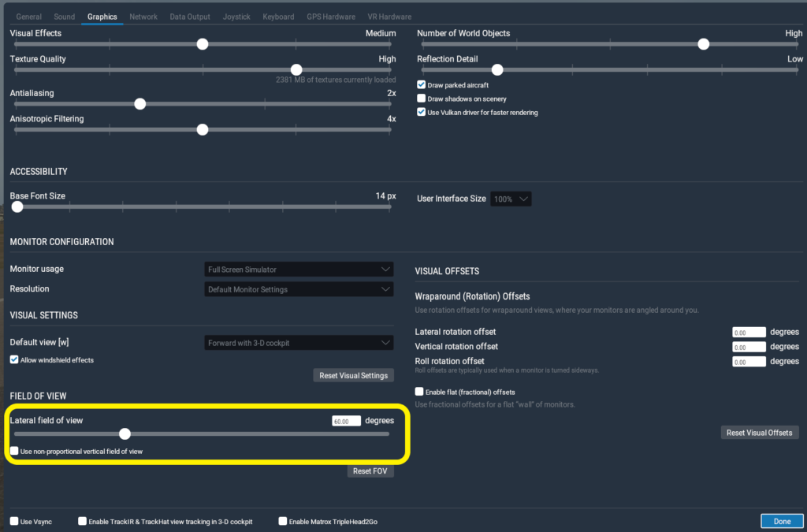Click the Base Font Size slider handle
Viewport: 807px width, 532px height.
point(17,206)
